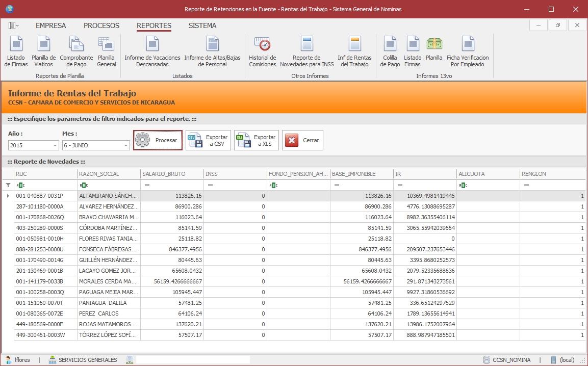Click base imponible value 25118.82

point(362,239)
